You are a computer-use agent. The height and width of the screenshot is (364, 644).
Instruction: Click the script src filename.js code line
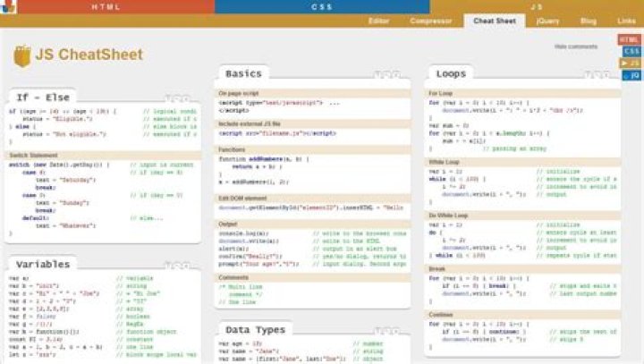pos(277,133)
